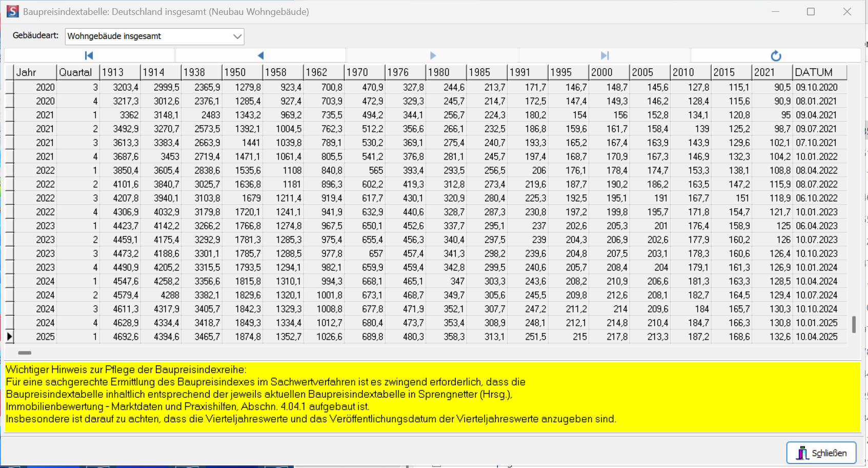
Task: Select the 2021 value cell 132,6
Action: (772, 337)
